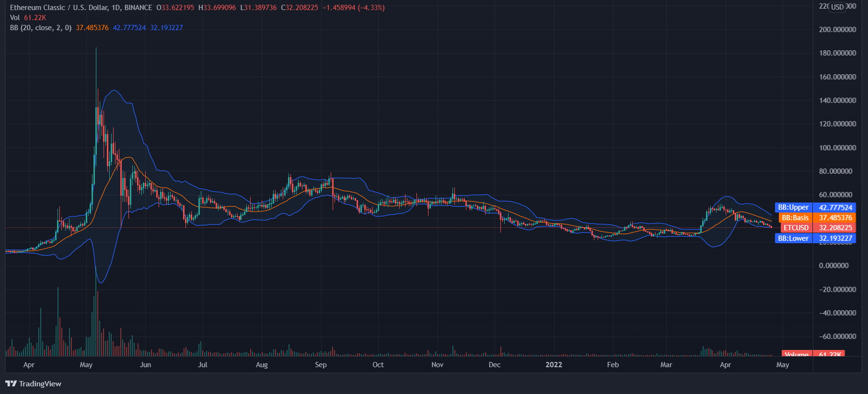Click the BB upper value 42.777524 in legend
Screen dimensions: 868x394
129,28
